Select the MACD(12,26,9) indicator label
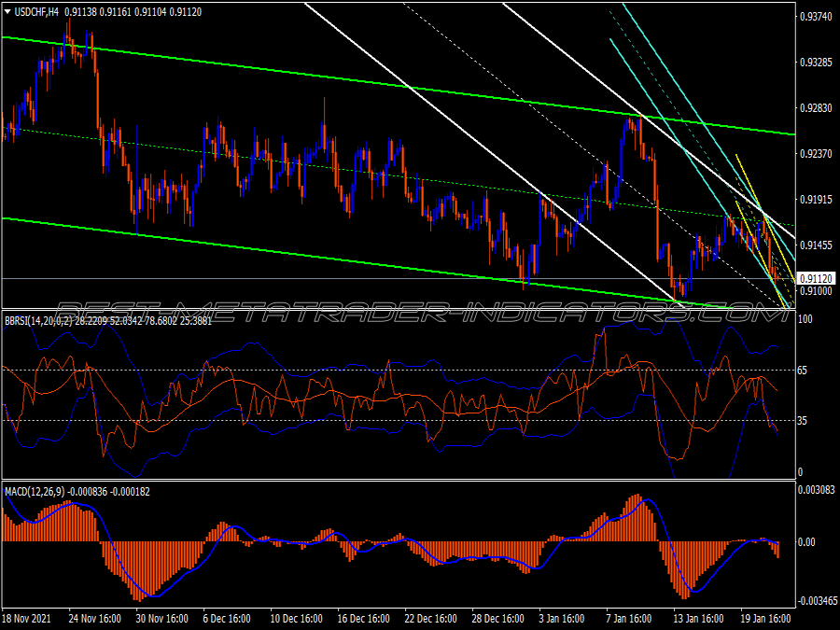 [35, 491]
